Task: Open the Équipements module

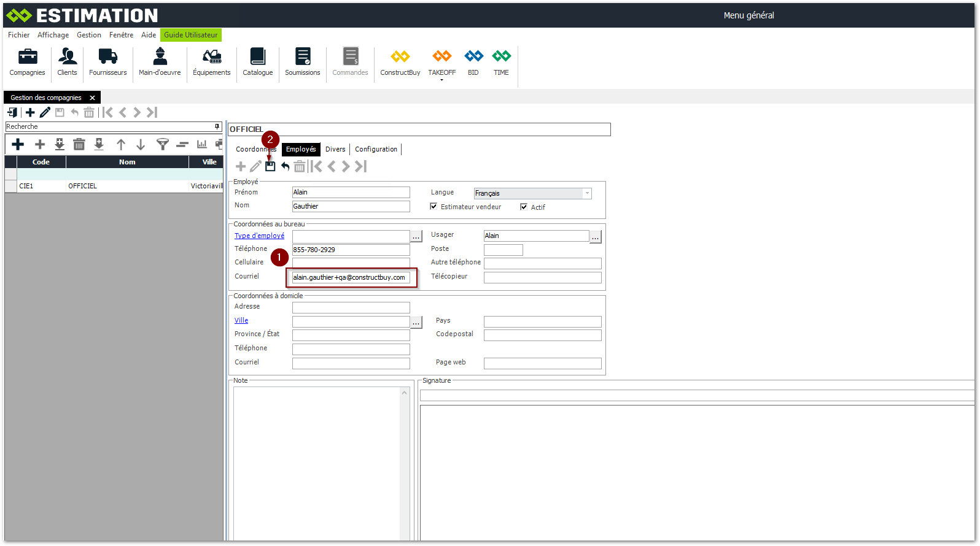Action: coord(211,62)
